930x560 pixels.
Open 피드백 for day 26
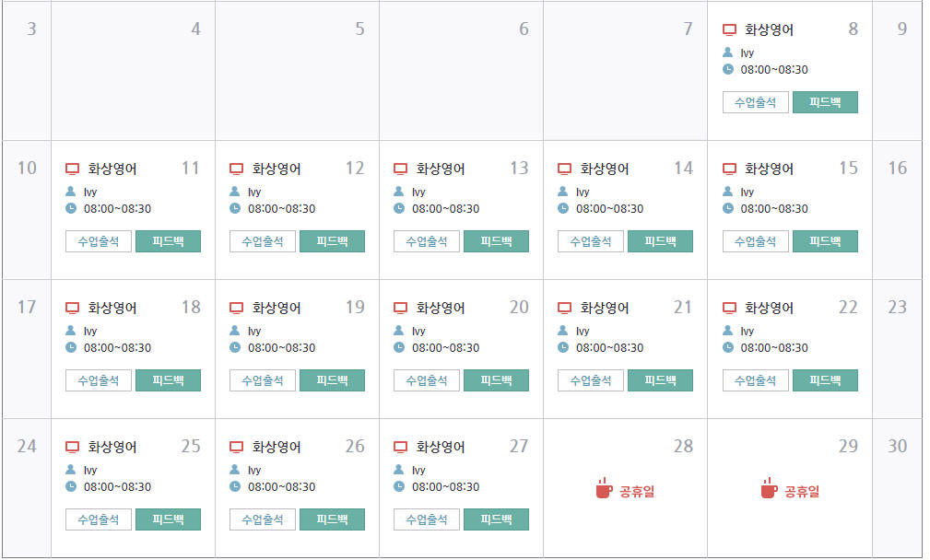click(332, 519)
